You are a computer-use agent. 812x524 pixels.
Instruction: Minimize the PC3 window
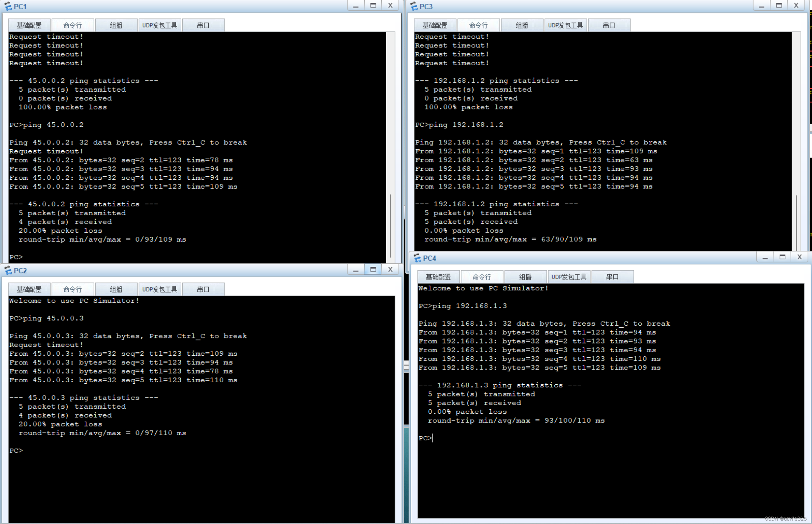(761, 6)
